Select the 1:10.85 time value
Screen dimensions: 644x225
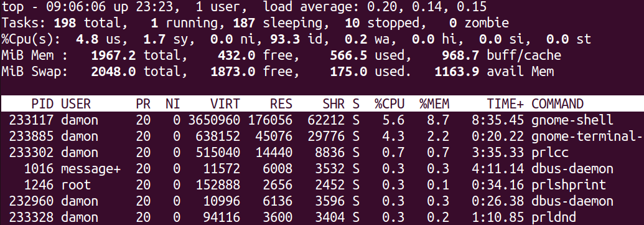(x=498, y=217)
